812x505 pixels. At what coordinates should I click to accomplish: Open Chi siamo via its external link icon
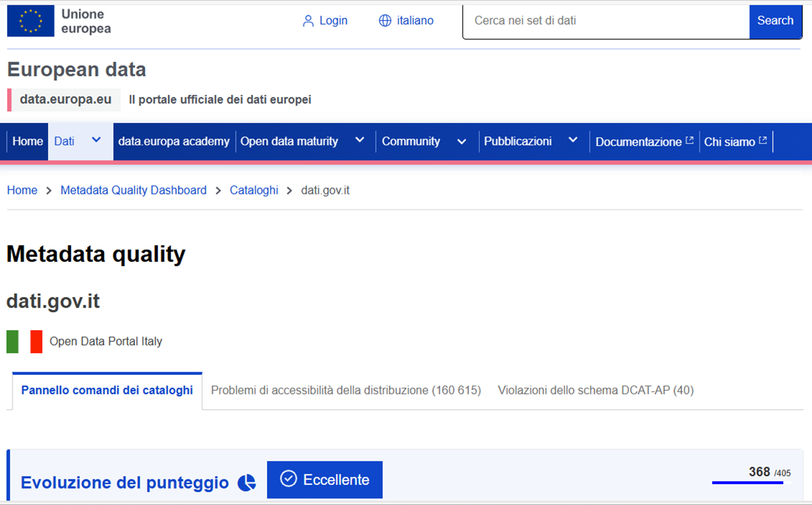pos(763,139)
